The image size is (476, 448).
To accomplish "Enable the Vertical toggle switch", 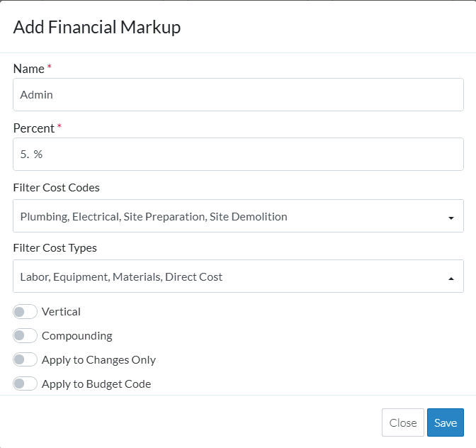I will [x=25, y=312].
